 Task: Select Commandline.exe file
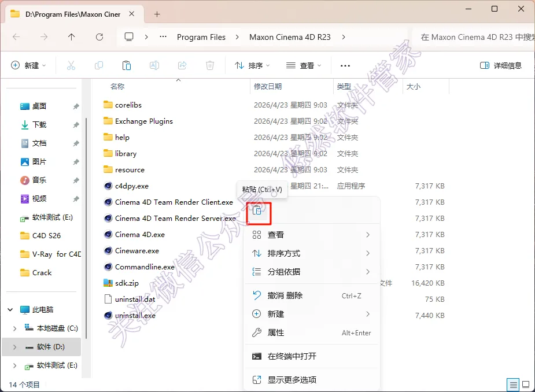click(145, 267)
